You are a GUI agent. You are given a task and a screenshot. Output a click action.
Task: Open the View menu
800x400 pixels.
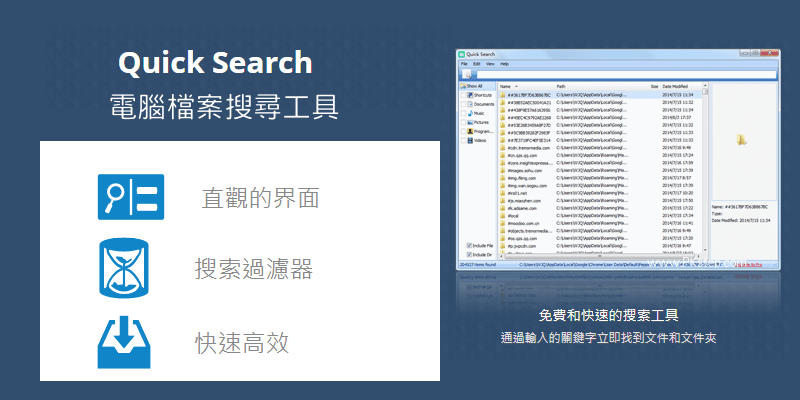point(490,64)
